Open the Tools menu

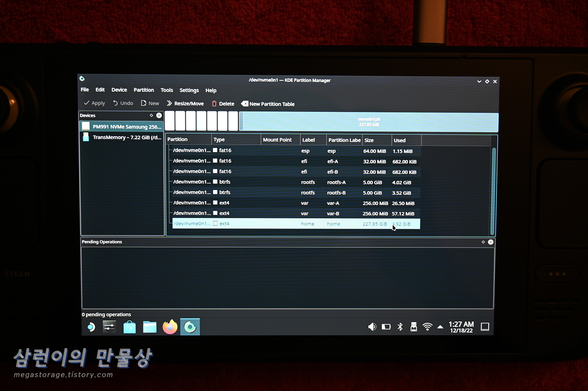click(167, 90)
